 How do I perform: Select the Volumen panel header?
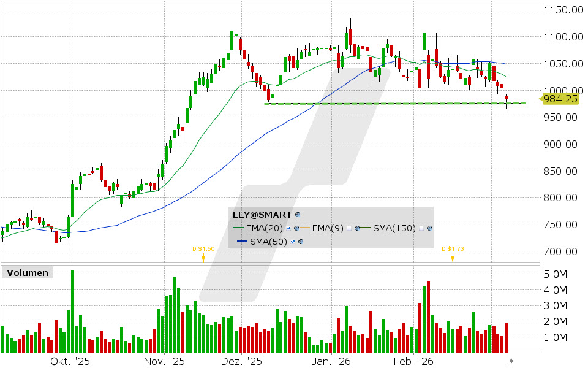point(27,272)
